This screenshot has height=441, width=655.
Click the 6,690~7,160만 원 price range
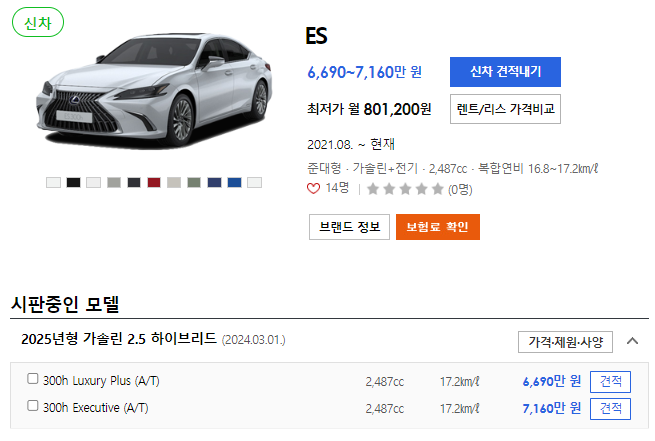coord(365,72)
